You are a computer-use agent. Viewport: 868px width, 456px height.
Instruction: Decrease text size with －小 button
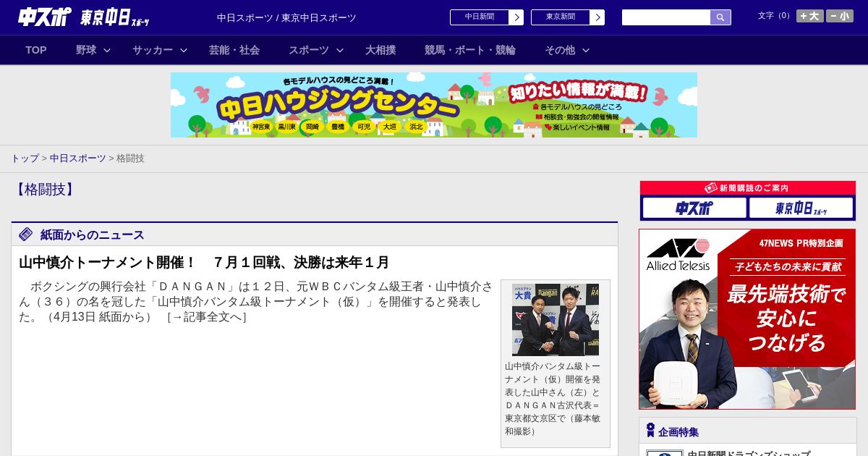click(840, 16)
